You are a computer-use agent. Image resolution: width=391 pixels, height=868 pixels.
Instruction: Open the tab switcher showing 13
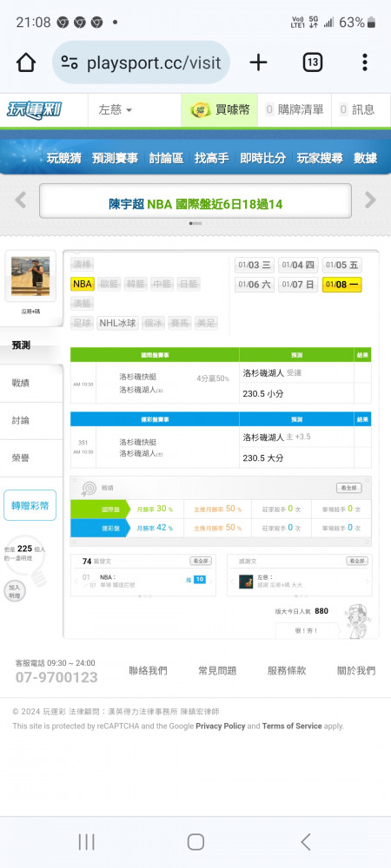point(312,62)
